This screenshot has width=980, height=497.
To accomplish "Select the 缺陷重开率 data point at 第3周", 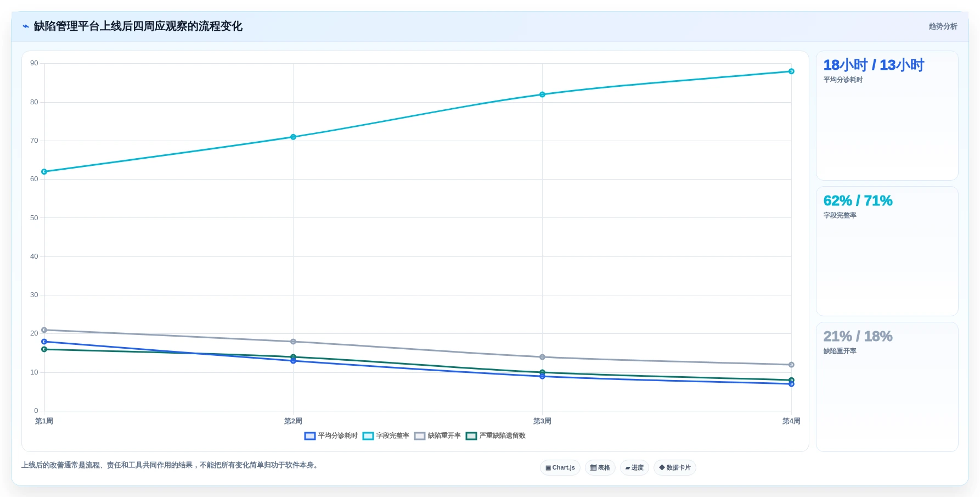I will (542, 357).
